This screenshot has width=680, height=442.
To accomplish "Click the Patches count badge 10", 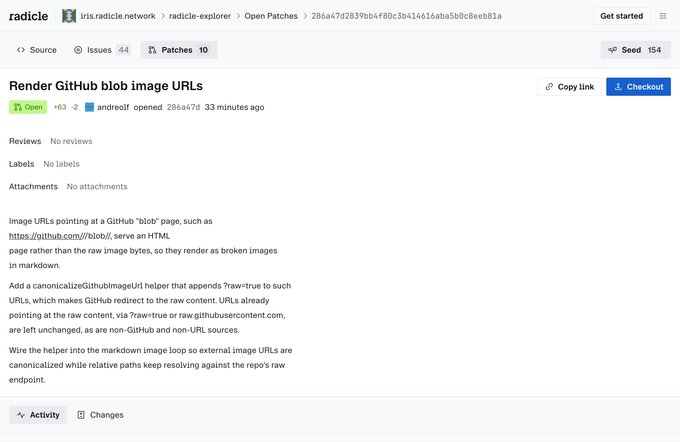I will [x=203, y=50].
